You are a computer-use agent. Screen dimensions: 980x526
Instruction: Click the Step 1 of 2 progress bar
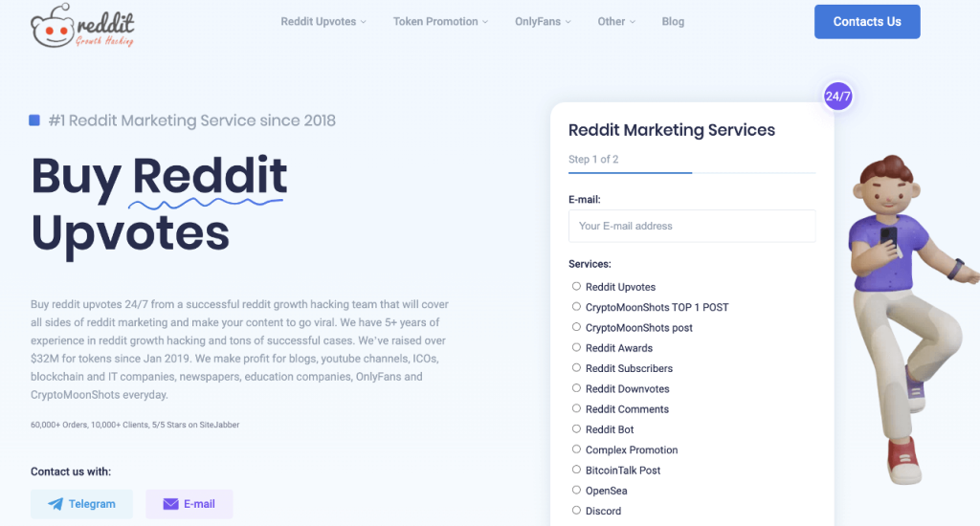692,172
